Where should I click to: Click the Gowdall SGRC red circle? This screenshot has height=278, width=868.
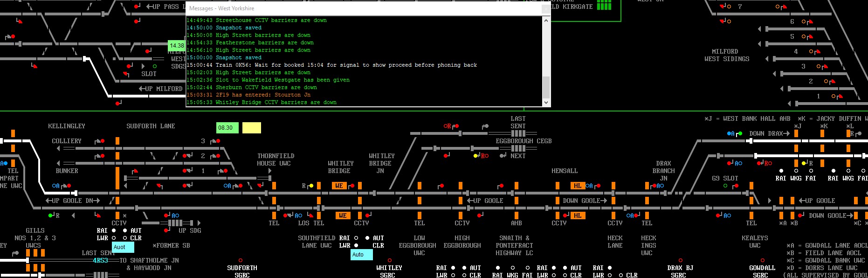pos(763,260)
